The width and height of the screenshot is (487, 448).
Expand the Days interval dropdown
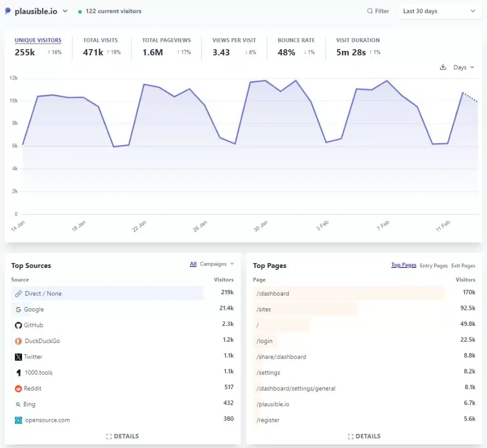click(460, 67)
